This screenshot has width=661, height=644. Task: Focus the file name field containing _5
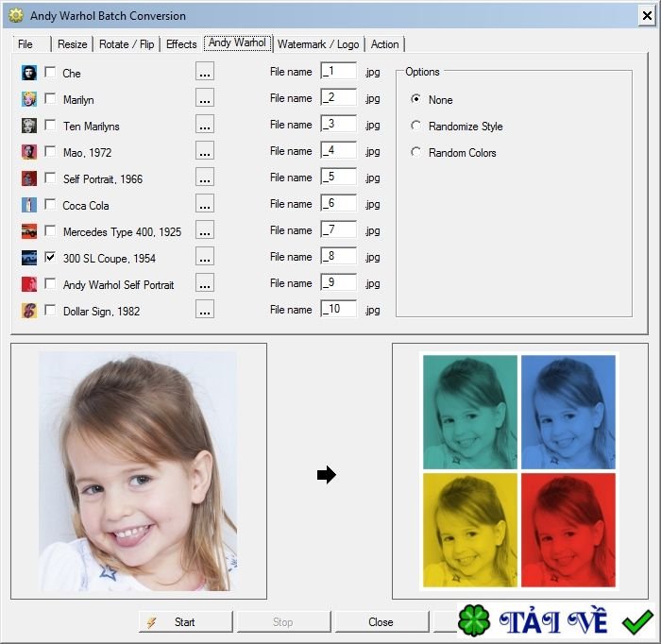338,177
